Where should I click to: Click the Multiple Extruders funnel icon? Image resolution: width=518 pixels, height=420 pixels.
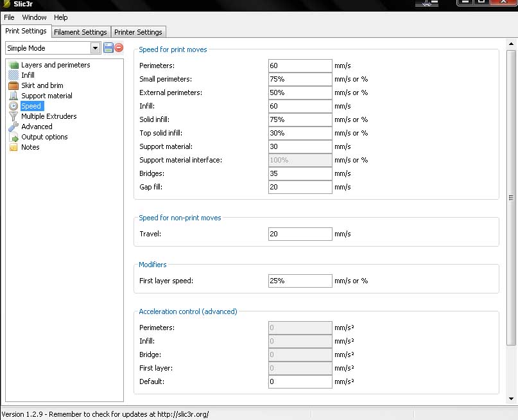tap(13, 116)
